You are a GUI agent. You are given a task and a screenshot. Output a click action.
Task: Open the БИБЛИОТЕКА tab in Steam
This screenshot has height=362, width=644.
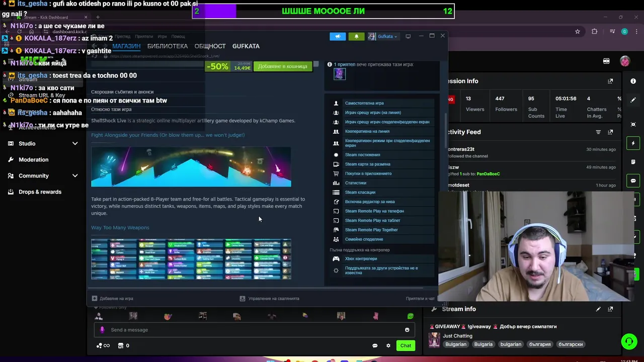[x=168, y=46]
